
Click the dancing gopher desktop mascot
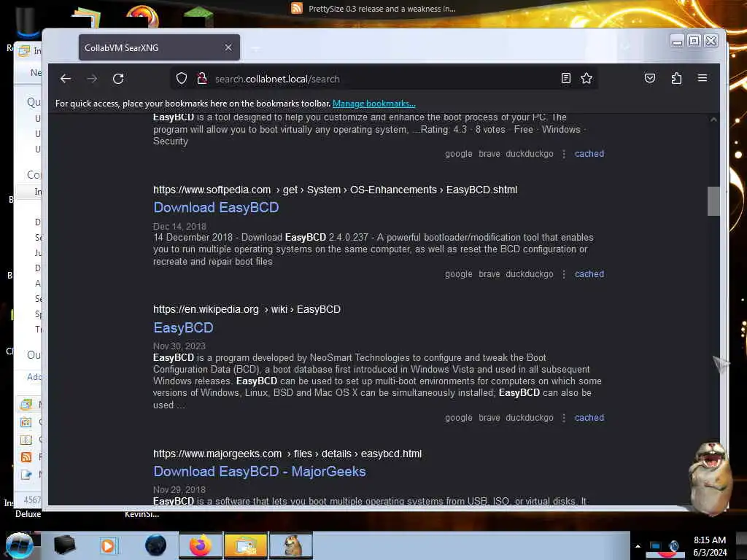(x=711, y=478)
